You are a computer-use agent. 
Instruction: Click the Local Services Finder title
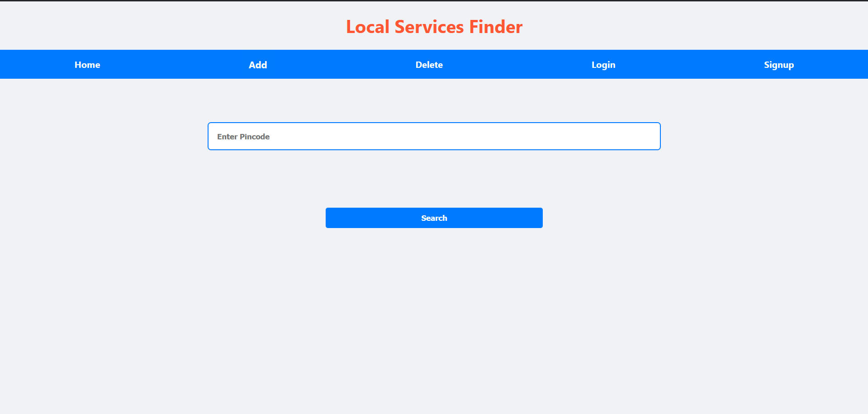[x=434, y=27]
